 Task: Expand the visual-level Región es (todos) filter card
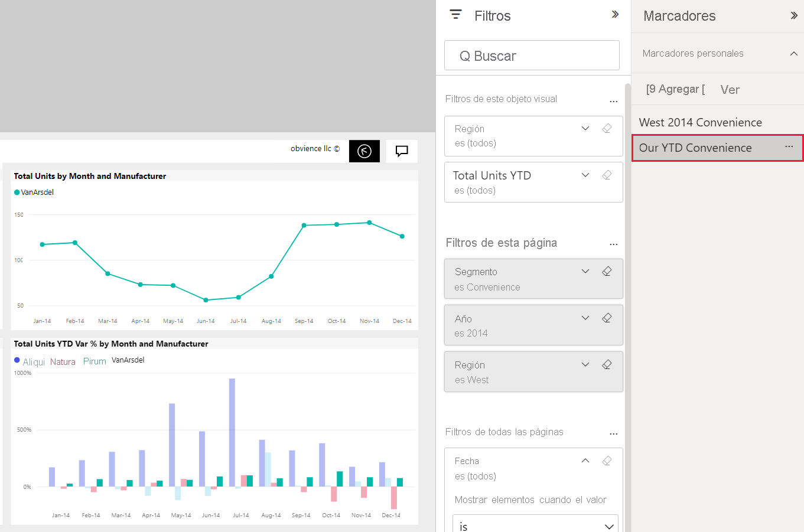(x=585, y=128)
